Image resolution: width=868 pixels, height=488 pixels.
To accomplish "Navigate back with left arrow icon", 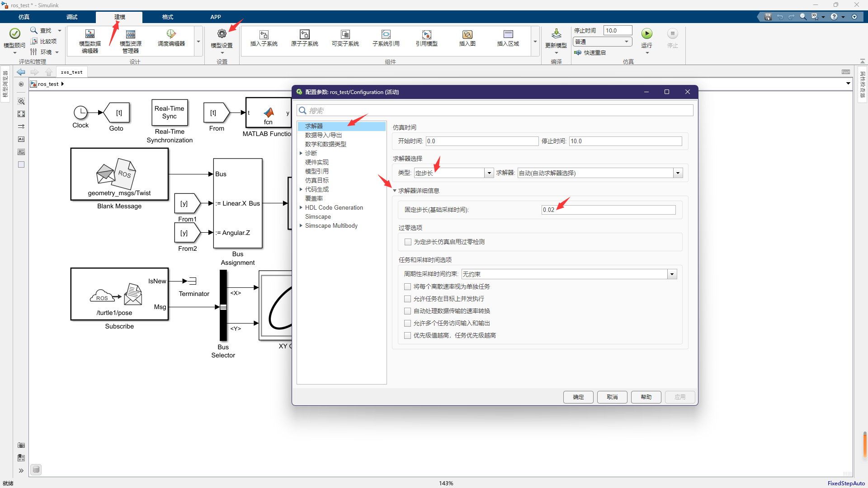I will (x=21, y=72).
